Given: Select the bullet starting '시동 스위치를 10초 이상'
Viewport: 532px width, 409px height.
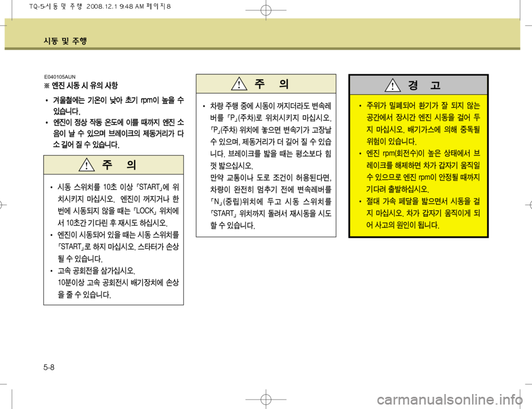Looking at the screenshot, I should (x=114, y=205).
